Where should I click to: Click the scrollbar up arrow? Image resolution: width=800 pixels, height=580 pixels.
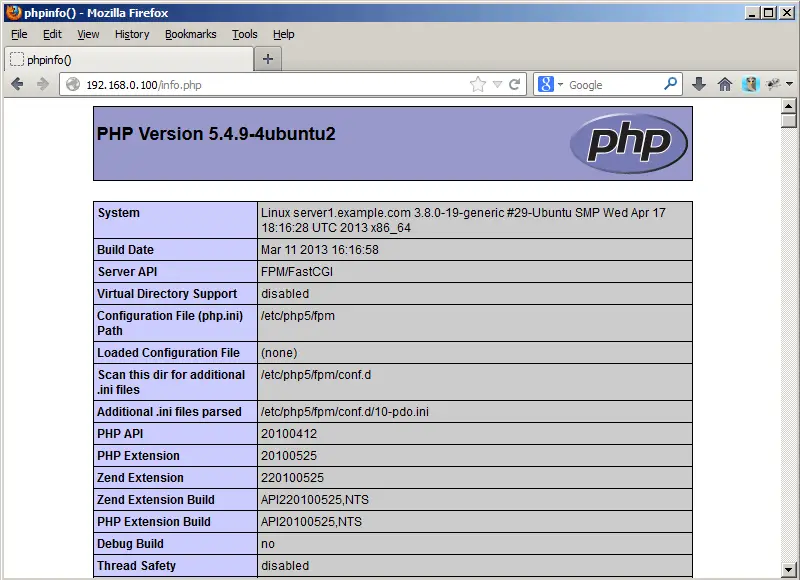(x=789, y=106)
